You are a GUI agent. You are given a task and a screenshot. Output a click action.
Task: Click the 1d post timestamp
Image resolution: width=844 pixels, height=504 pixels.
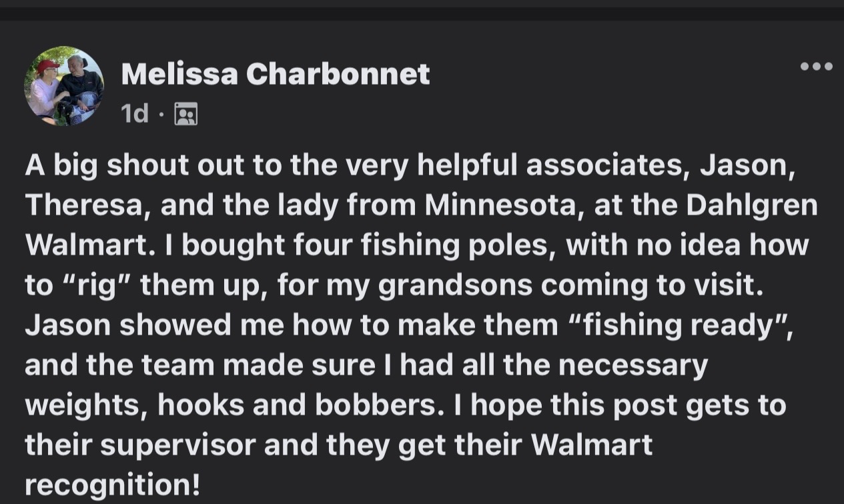(135, 115)
